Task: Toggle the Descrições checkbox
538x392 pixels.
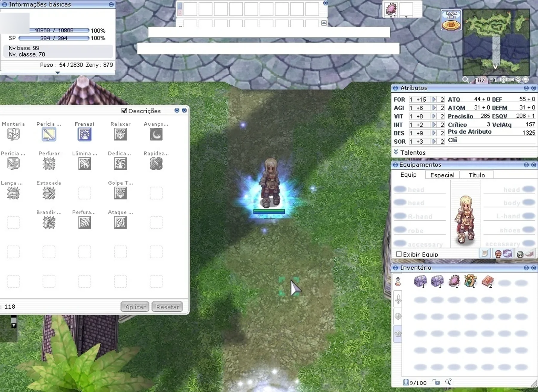Action: tap(124, 111)
